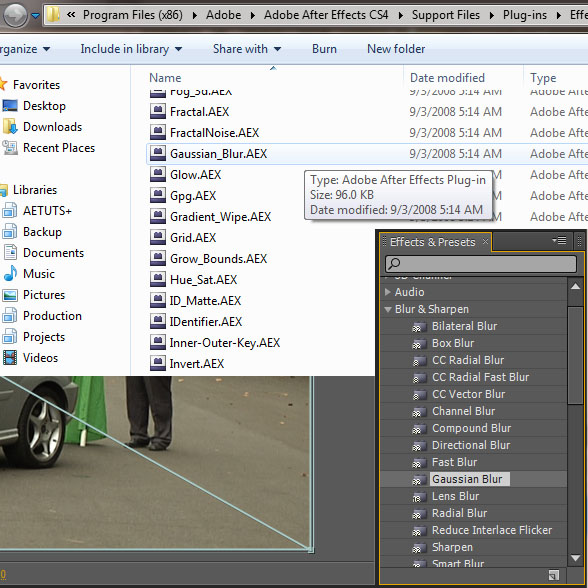Viewport: 588px width, 588px height.
Task: Open the AETUTS+ library
Action: [x=47, y=211]
